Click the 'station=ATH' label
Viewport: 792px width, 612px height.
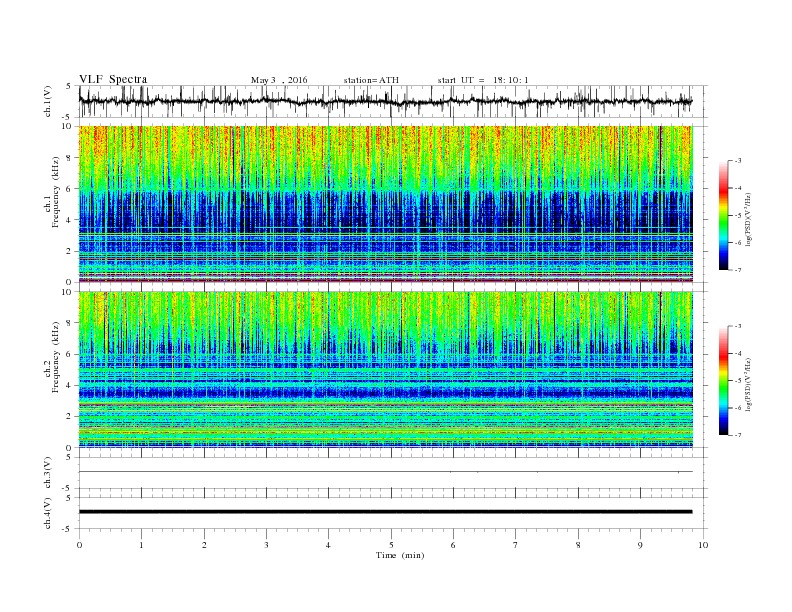(371, 80)
